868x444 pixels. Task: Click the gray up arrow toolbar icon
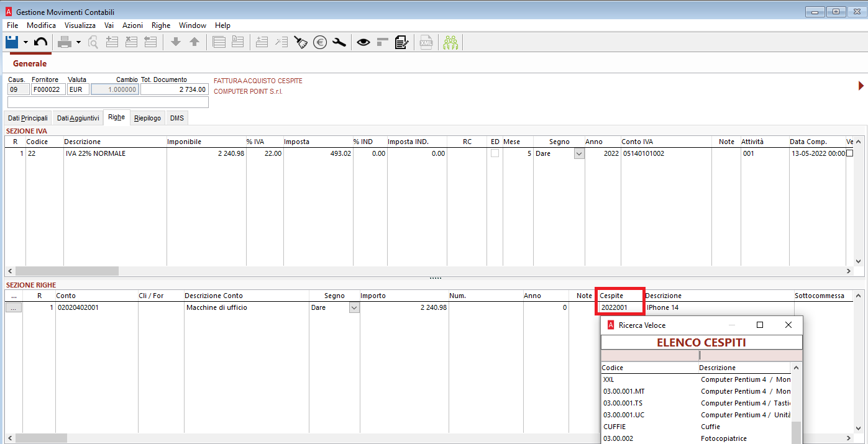[x=194, y=42]
